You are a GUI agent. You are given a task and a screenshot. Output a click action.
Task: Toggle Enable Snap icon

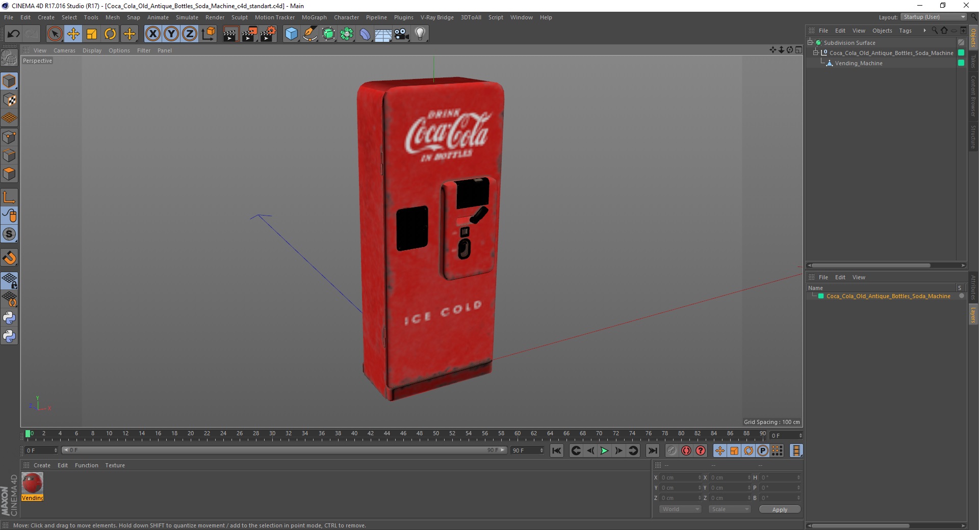[9, 258]
